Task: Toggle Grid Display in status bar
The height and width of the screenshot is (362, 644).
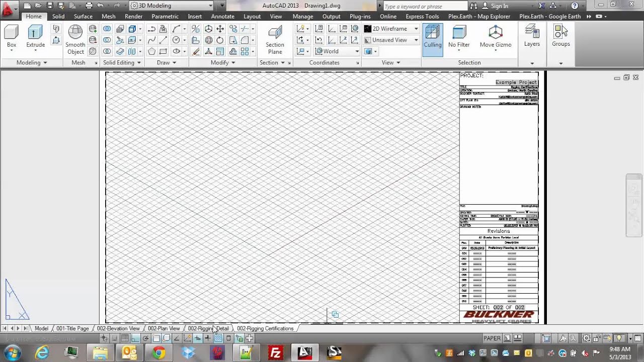Action: click(124, 338)
